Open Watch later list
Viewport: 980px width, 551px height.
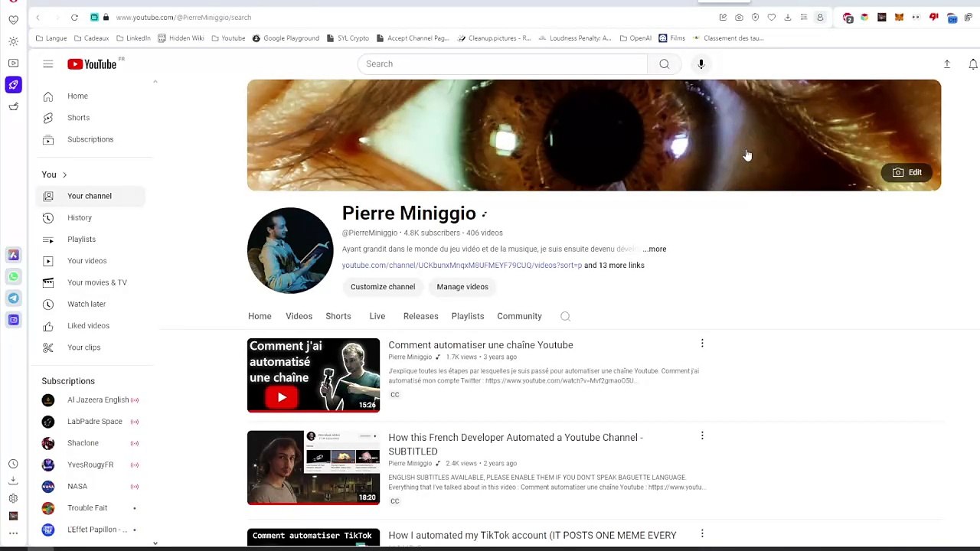pyautogui.click(x=90, y=305)
